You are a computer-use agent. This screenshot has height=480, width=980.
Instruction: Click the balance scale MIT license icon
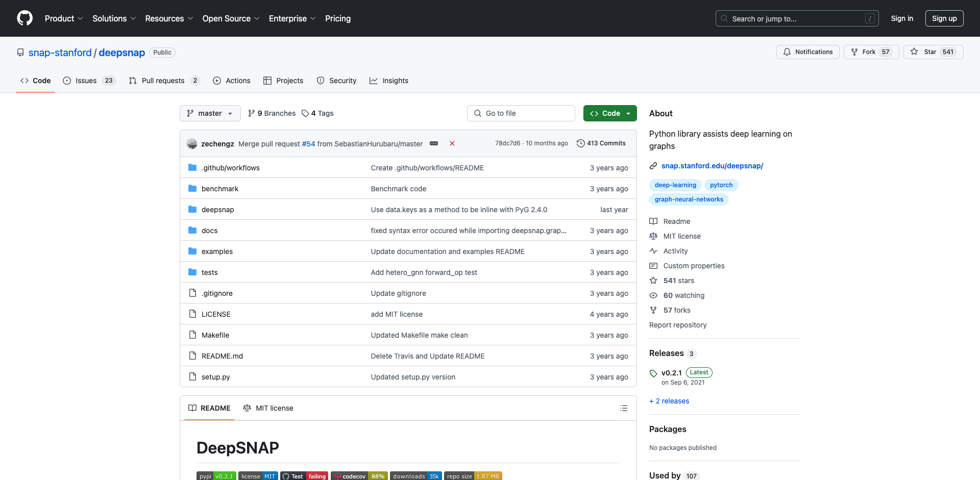[x=654, y=236]
